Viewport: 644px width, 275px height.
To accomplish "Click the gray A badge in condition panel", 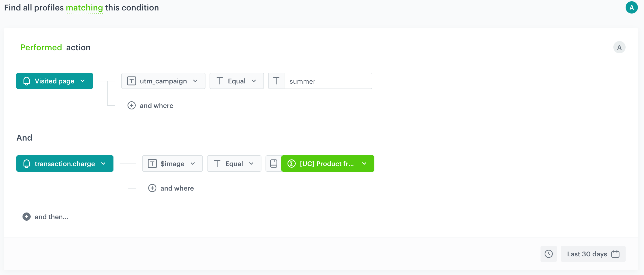I will click(619, 47).
